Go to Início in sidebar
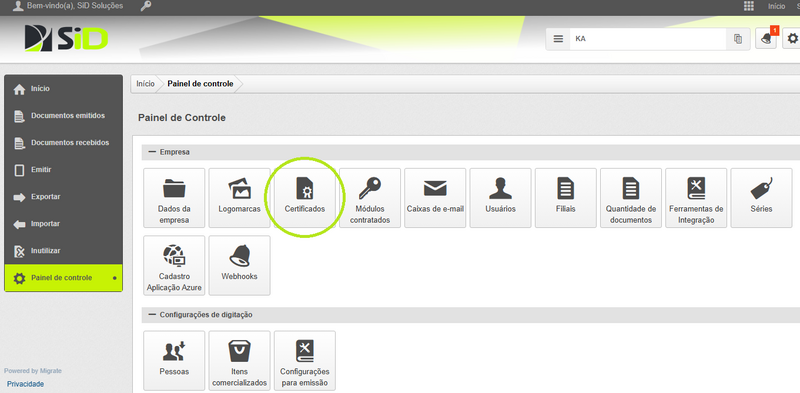This screenshot has width=800, height=393. coord(63,89)
